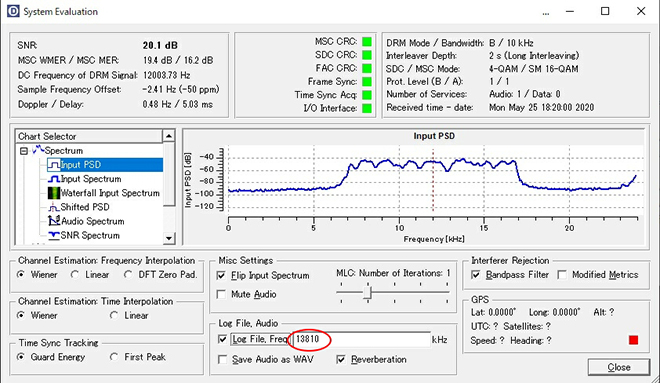The height and width of the screenshot is (383, 660).
Task: Open the Input Spectrum chart icon
Action: click(x=54, y=179)
